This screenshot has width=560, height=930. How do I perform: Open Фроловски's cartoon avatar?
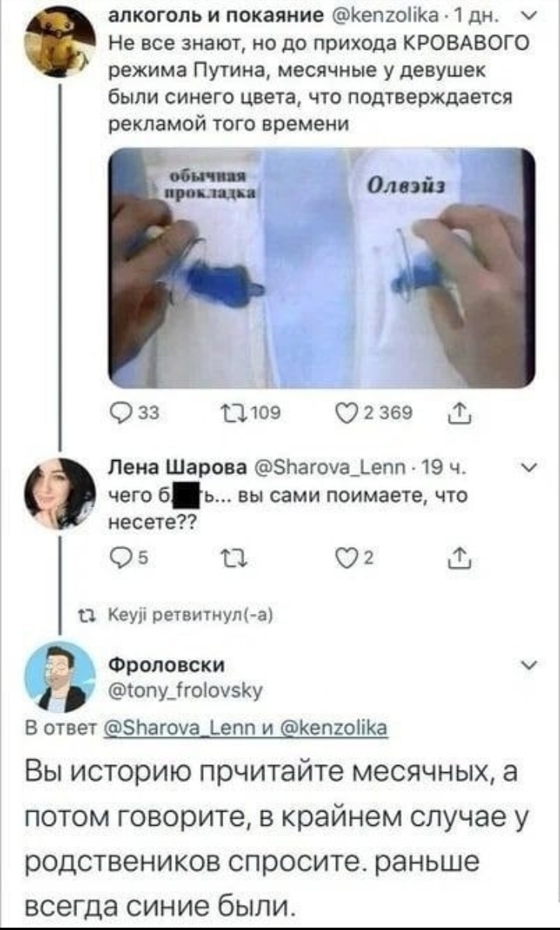coord(60,677)
